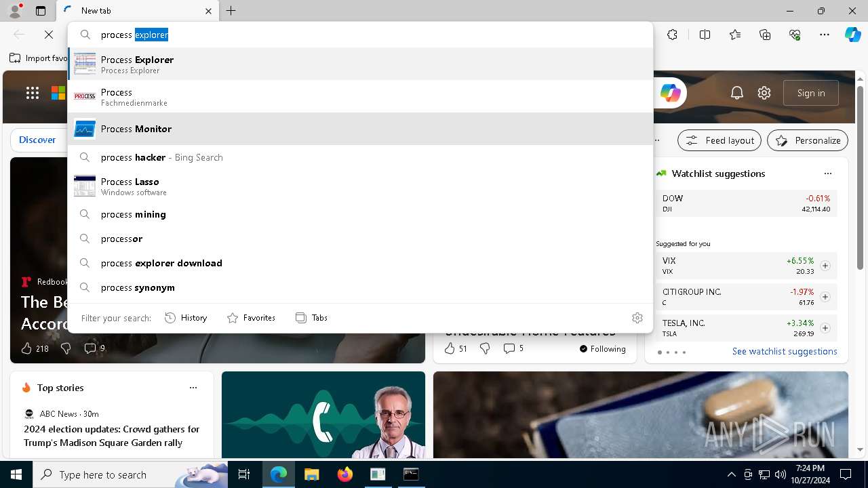The image size is (868, 488).
Task: Open the Edge profile icon
Action: 15,10
